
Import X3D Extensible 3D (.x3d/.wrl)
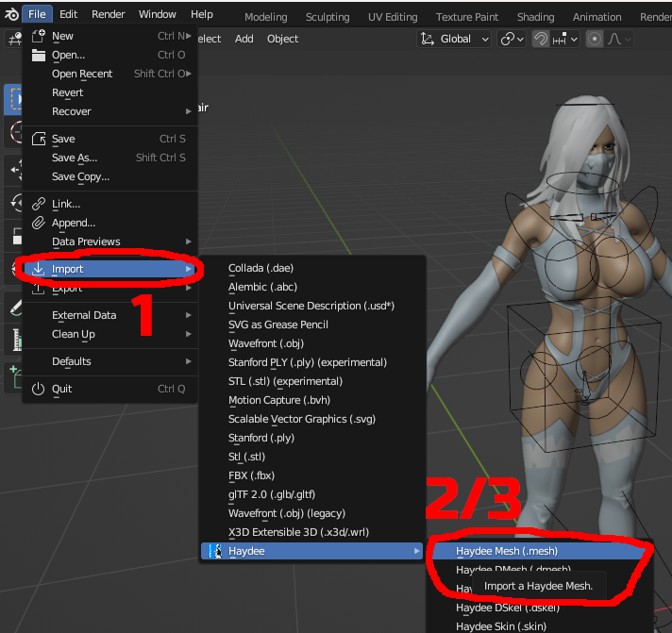(x=312, y=532)
